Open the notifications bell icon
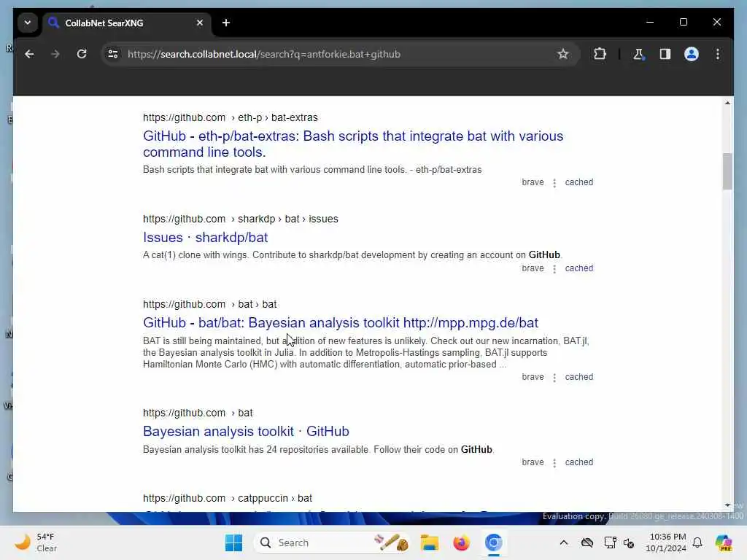The height and width of the screenshot is (560, 747). point(697,542)
